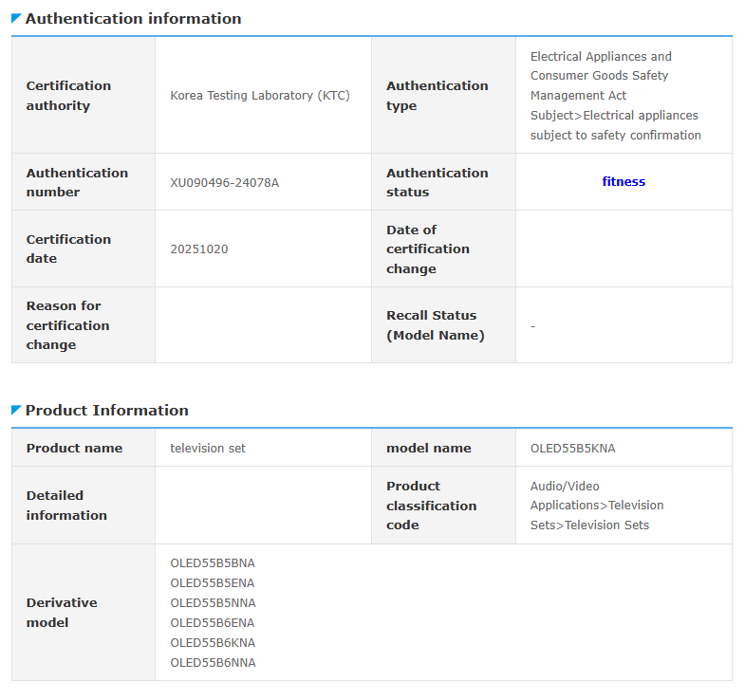Select derivative model OLED55B5ENA
The height and width of the screenshot is (700, 745).
pos(213,583)
